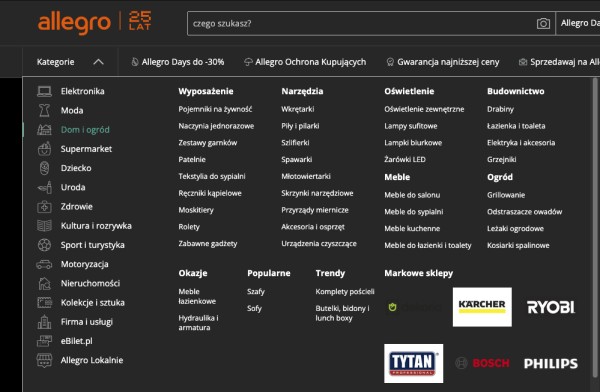Click the eBilet.pl ticket icon

pos(44,341)
